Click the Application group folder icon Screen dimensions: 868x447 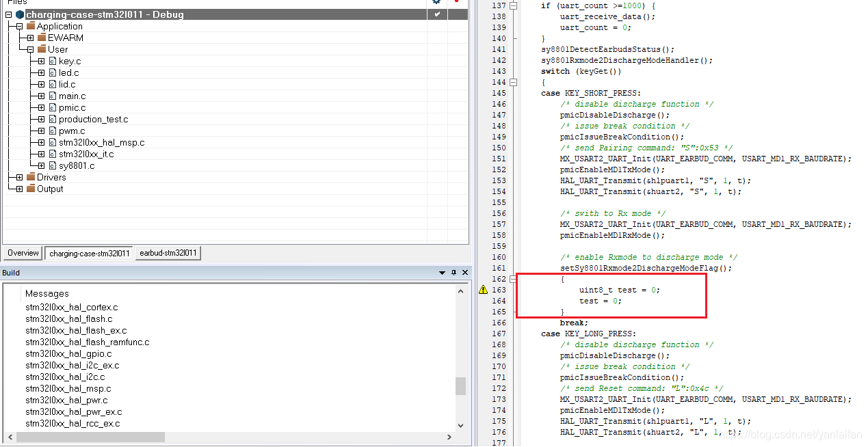[30, 26]
